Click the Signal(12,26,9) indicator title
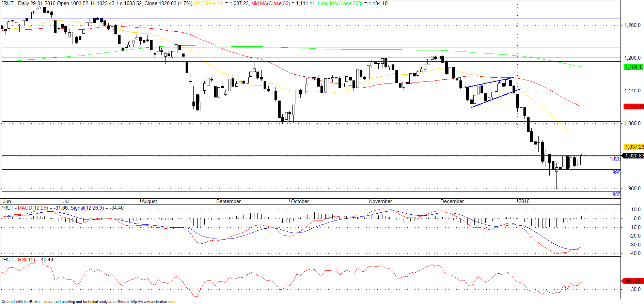The width and height of the screenshot is (644, 304). click(87, 208)
